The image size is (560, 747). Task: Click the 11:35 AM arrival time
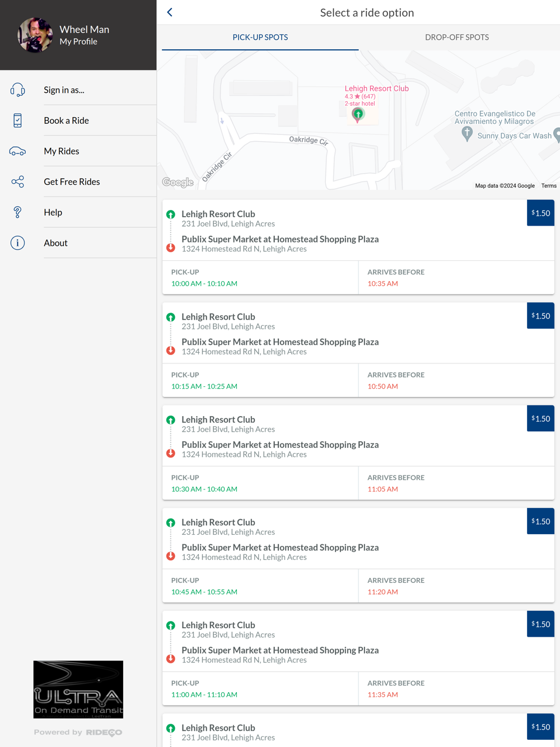[x=382, y=694]
